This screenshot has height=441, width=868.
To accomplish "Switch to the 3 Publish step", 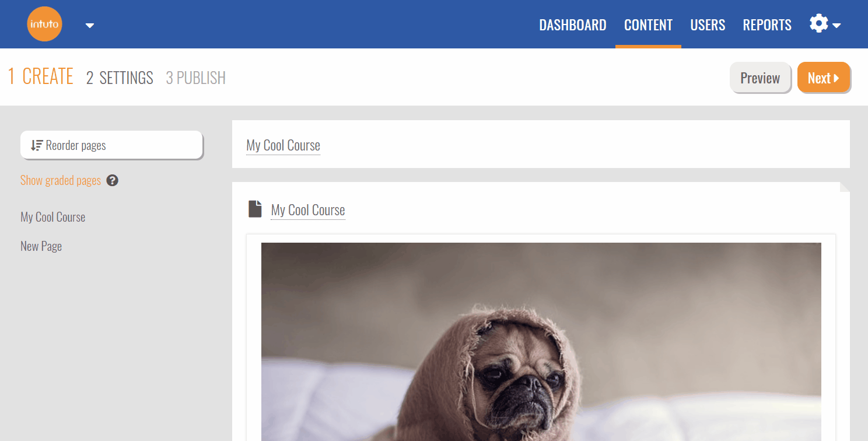I will pos(195,78).
